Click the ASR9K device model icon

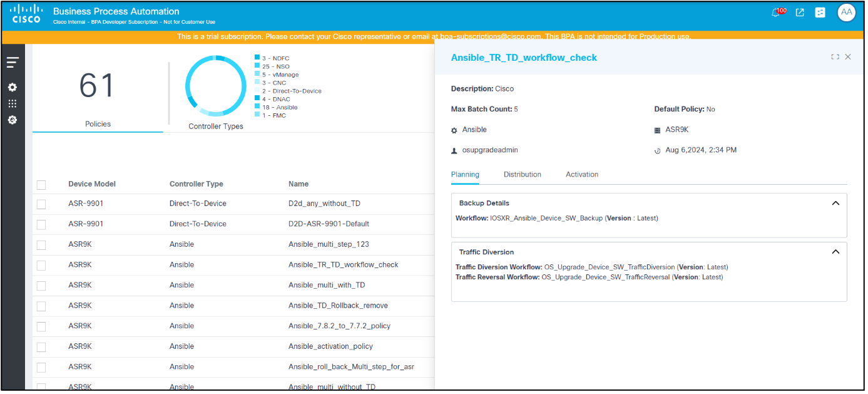click(x=657, y=130)
